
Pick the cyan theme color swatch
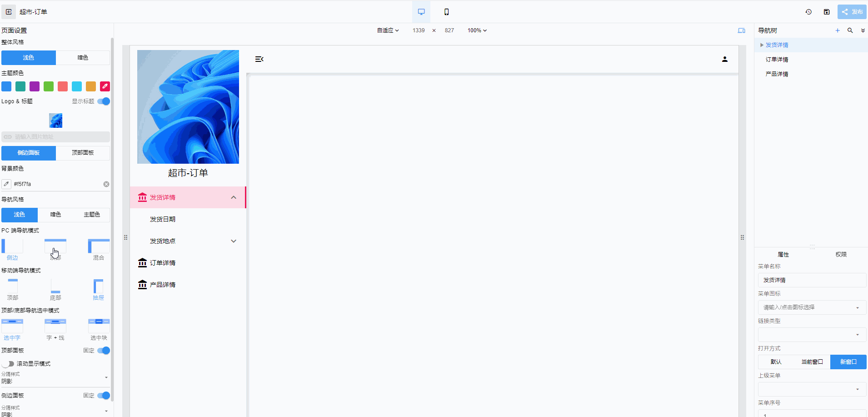click(77, 86)
